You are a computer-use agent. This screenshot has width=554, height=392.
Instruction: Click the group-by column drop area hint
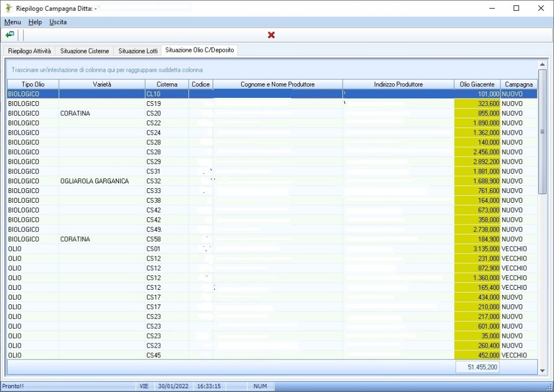click(x=107, y=70)
